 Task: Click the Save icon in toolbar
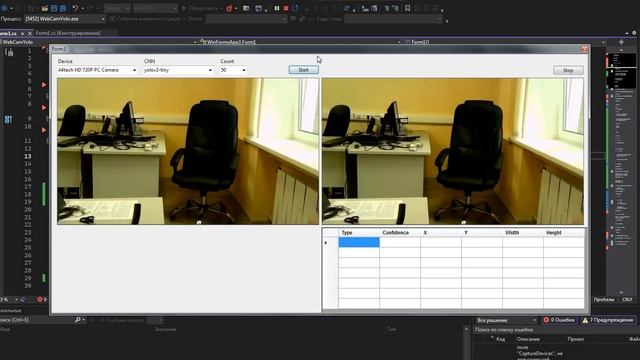click(54, 8)
